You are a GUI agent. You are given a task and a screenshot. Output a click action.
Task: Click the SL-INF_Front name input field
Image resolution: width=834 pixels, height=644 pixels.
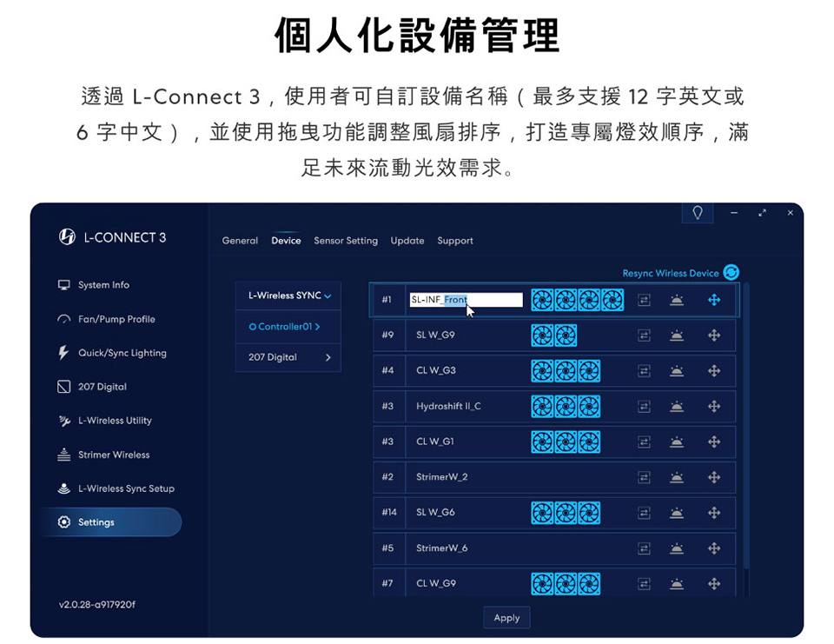(x=466, y=300)
